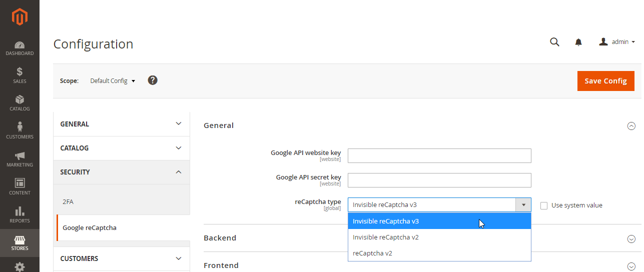Viewport: 644px width, 272px height.
Task: Open the admin account menu
Action: pyautogui.click(x=617, y=42)
